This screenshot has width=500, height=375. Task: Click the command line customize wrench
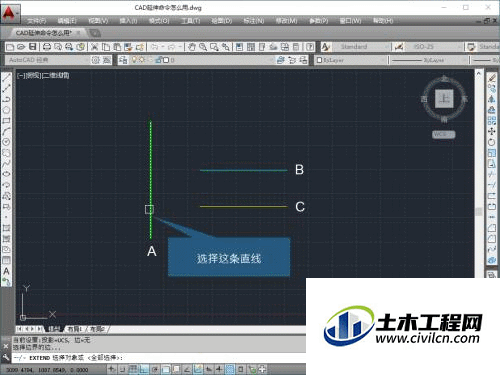pos(6,358)
